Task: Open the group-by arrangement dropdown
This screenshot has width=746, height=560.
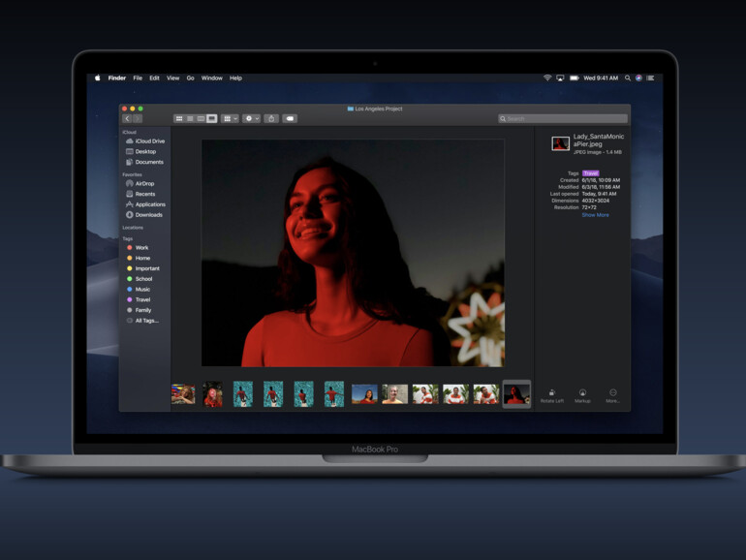Action: point(230,118)
